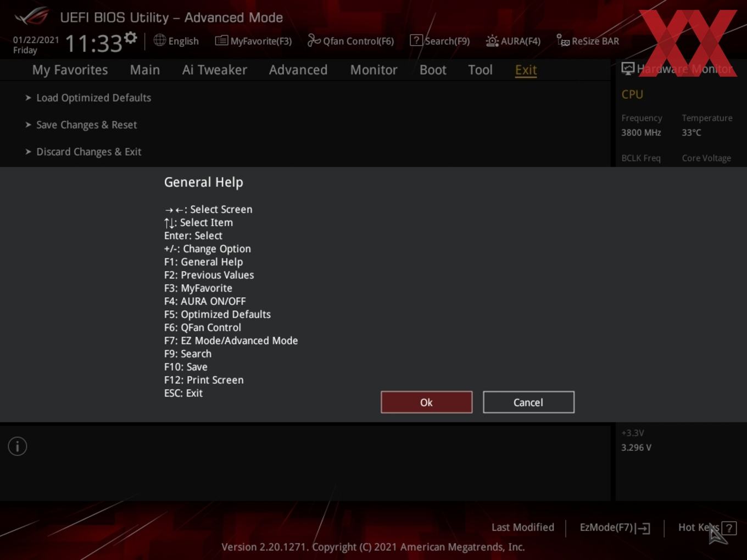Click the Hot Keys question mark box
The height and width of the screenshot is (560, 747).
729,528
